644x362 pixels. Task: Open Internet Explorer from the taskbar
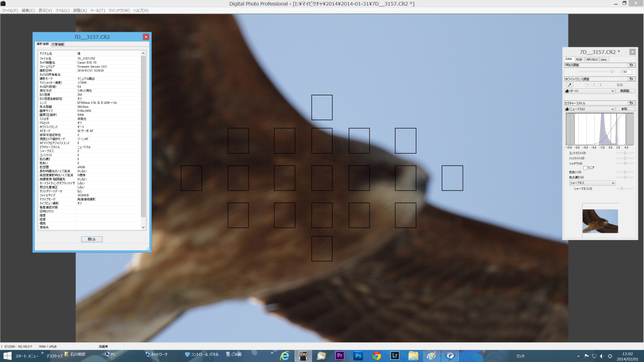click(285, 356)
